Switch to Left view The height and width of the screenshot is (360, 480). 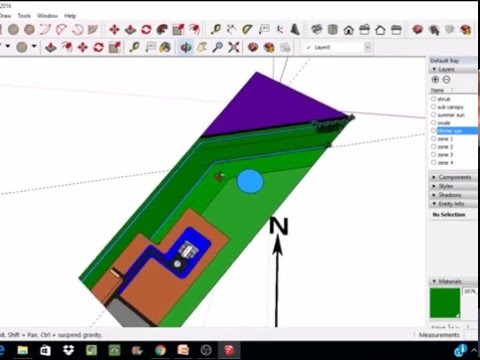396,30
